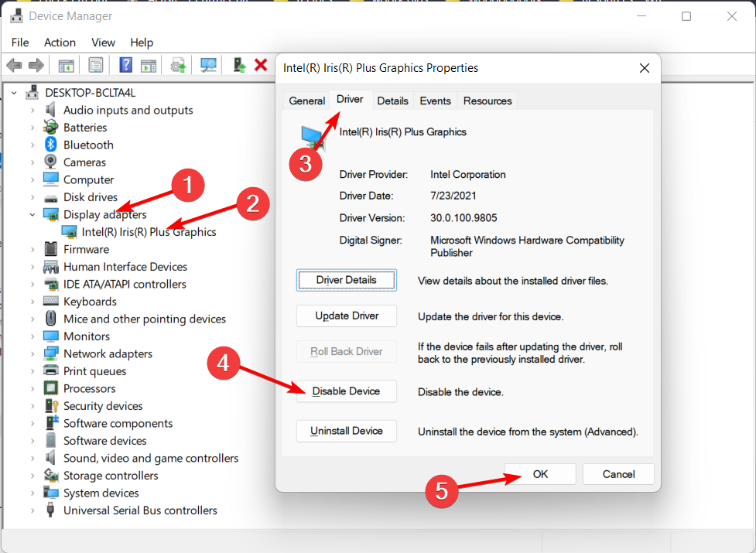The width and height of the screenshot is (756, 553).
Task: Click the Security devices key icon
Action: click(x=51, y=405)
